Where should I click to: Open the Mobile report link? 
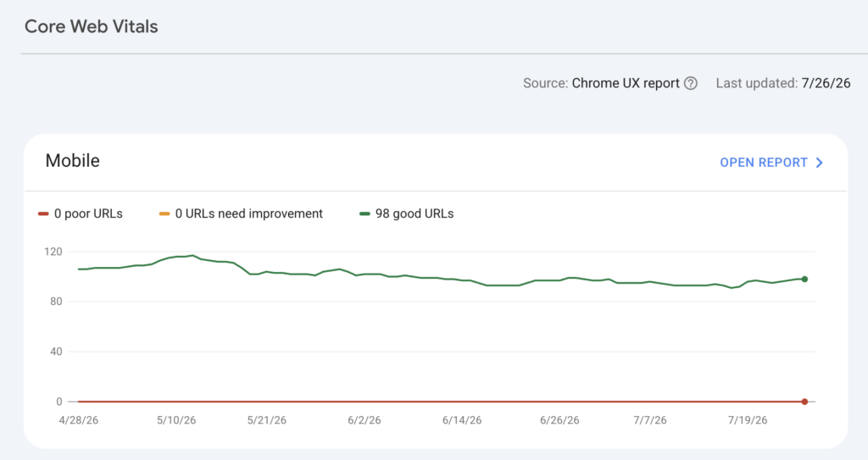click(x=771, y=163)
